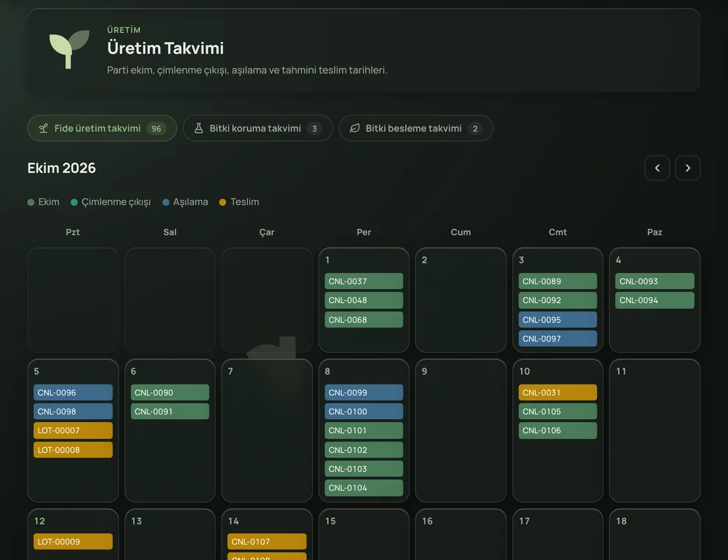Click the Sal weekday header

[x=170, y=232]
